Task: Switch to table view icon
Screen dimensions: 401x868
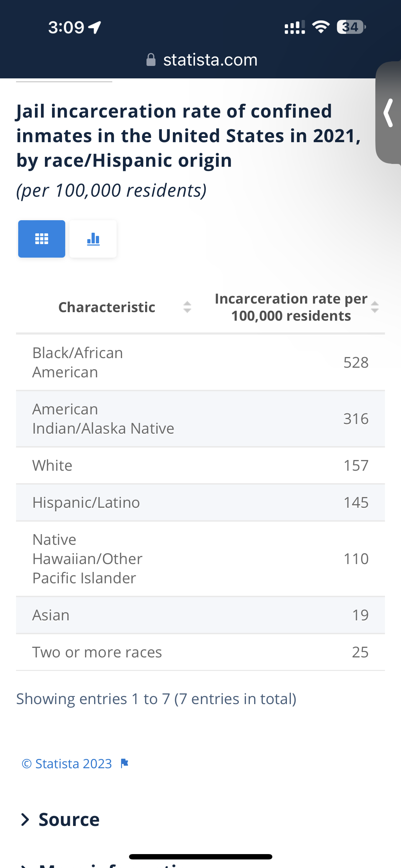Action: [42, 239]
